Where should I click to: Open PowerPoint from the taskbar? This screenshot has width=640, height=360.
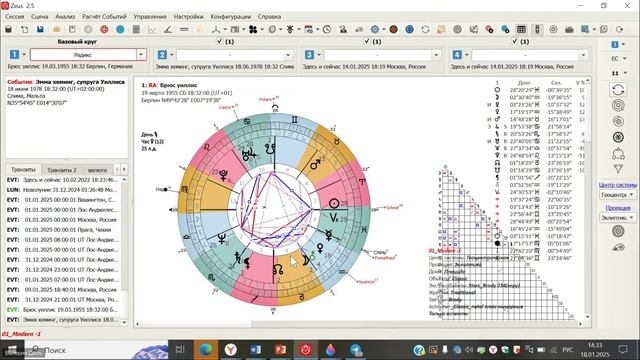280,350
